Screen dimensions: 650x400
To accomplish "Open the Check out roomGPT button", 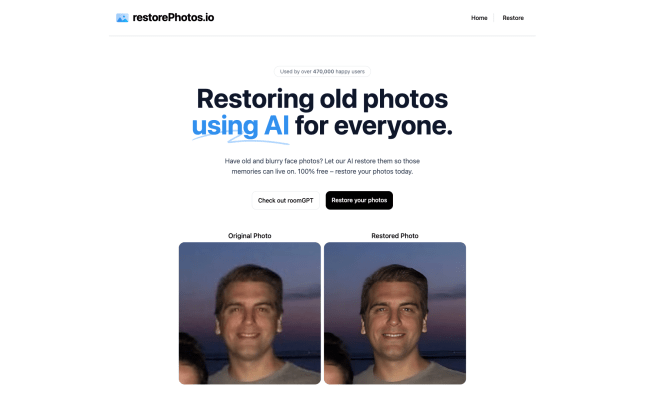I will pos(286,200).
